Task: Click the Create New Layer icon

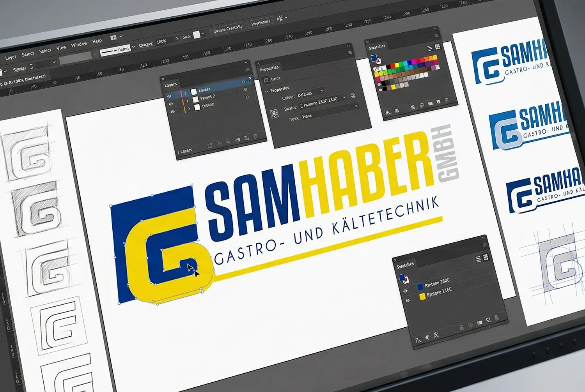Action: point(247,139)
